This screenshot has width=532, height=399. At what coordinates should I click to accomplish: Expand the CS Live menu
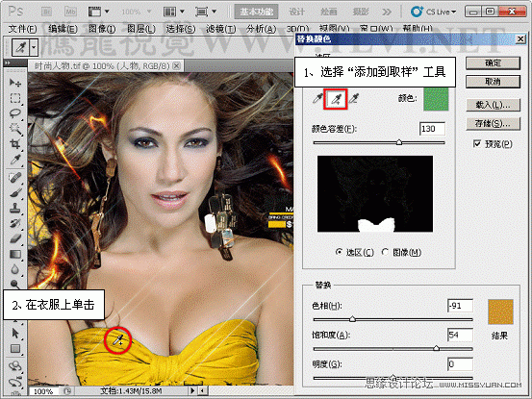click(433, 12)
